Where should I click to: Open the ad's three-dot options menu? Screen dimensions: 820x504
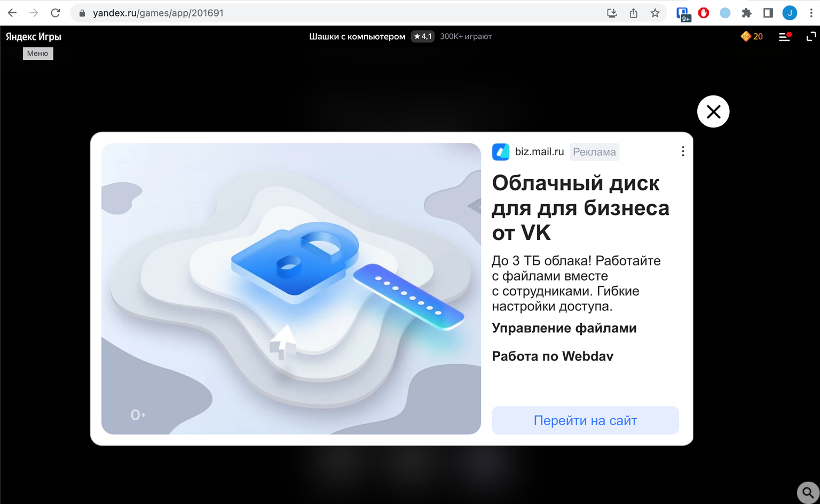683,151
